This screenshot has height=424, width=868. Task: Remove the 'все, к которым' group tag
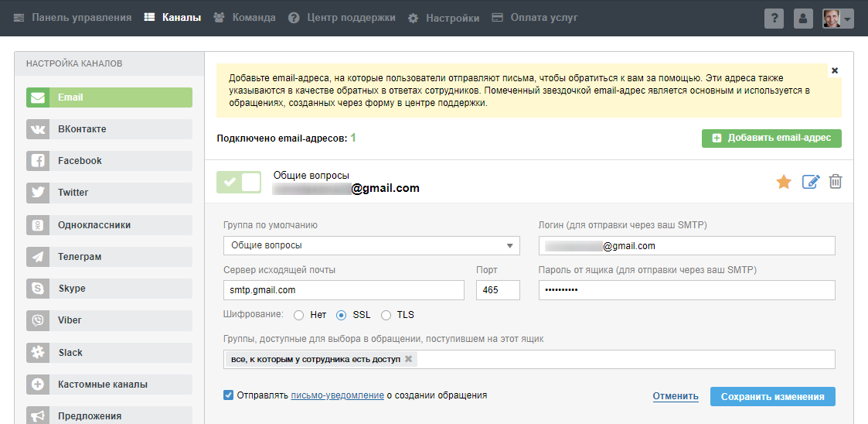(x=409, y=359)
